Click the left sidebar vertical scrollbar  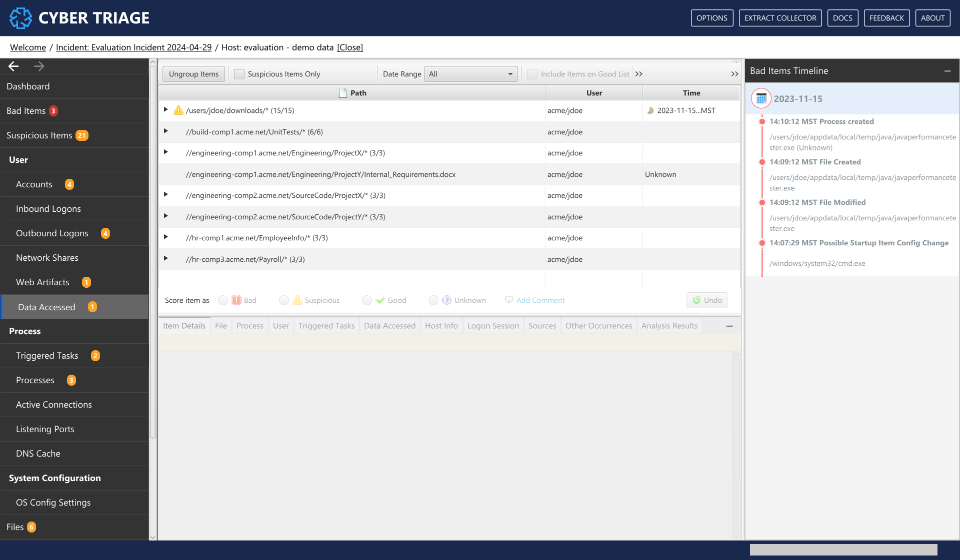[x=153, y=250]
